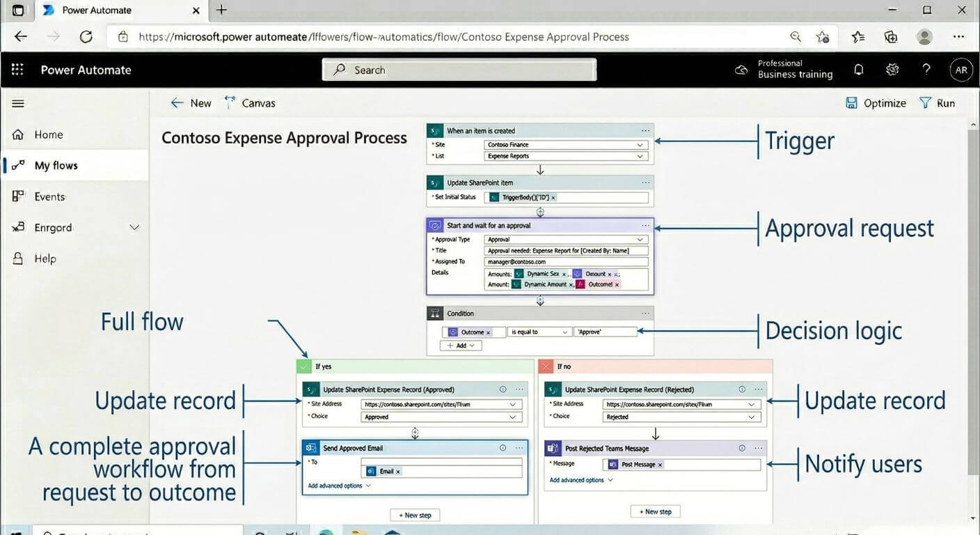Screen dimensions: 980x535
Task: Open the app launcher waffle icon
Action: click(17, 70)
